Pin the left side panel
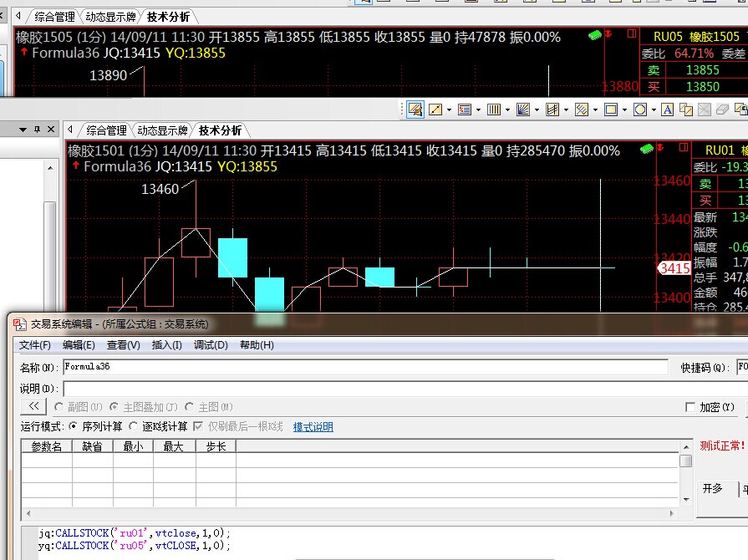Viewport: 748px width, 560px height. tap(37, 130)
